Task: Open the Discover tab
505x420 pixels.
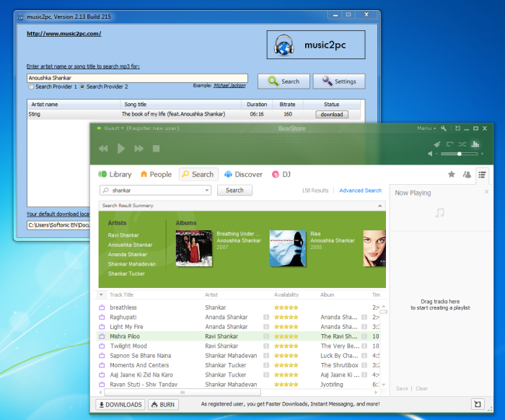Action: point(243,174)
